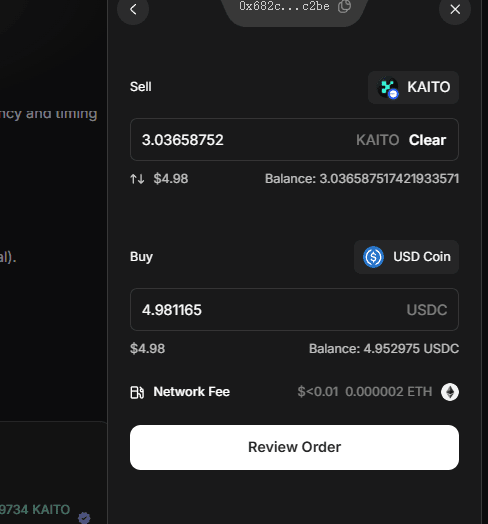
Task: Review the swap order
Action: (294, 447)
